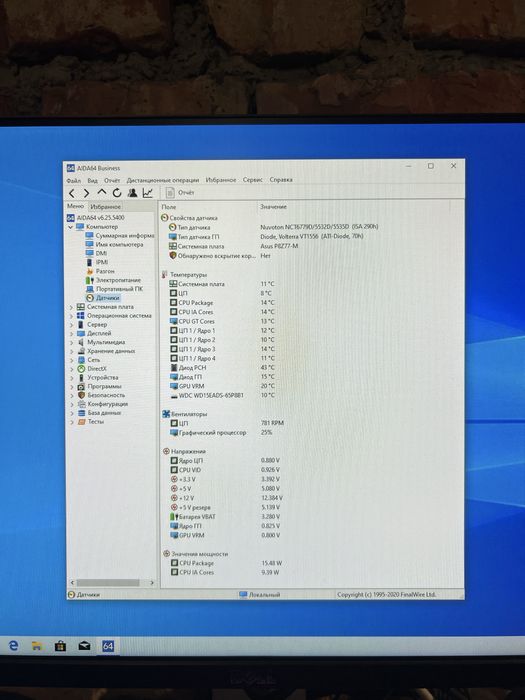Open the graph chart toolbar icon

147,192
